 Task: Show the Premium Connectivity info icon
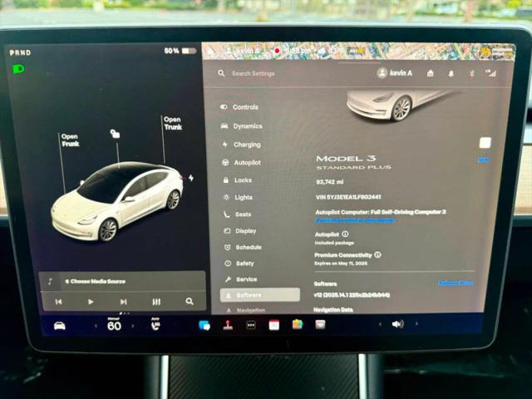(x=377, y=254)
